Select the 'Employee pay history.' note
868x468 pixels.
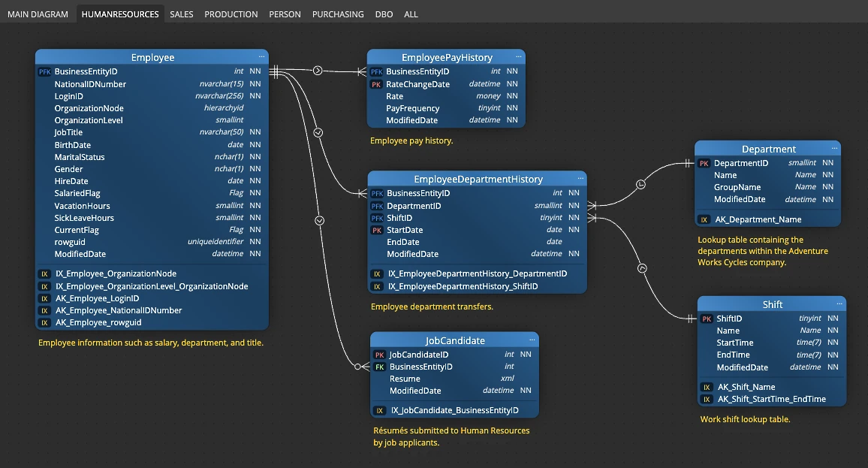411,140
